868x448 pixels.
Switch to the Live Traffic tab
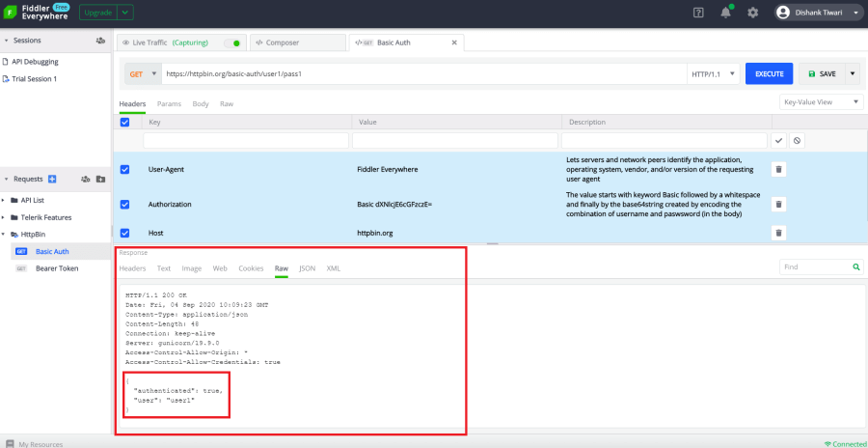[x=181, y=42]
